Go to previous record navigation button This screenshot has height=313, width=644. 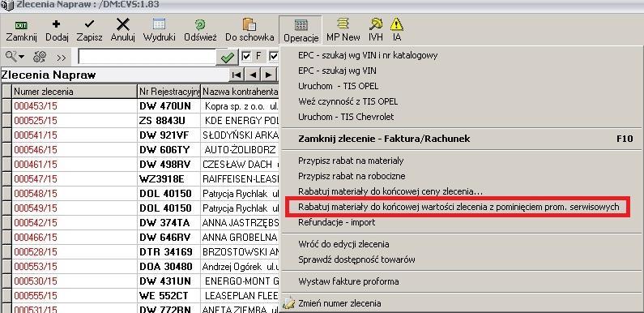coord(253,75)
